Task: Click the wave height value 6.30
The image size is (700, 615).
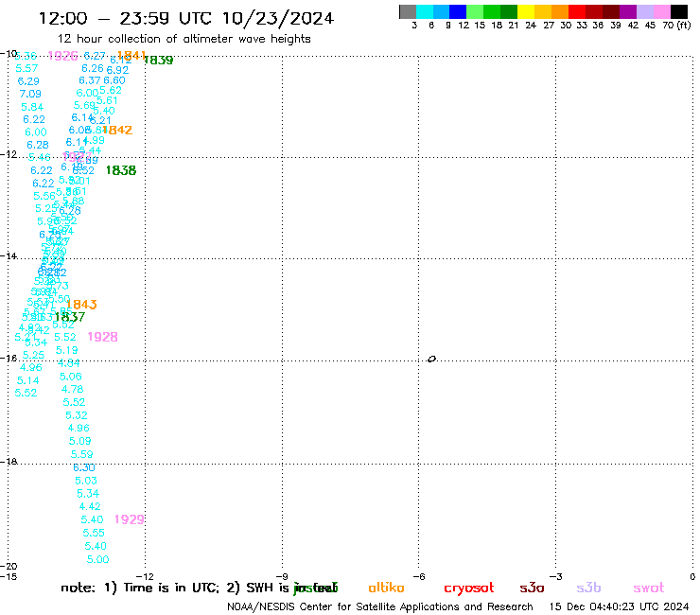Action: click(84, 467)
